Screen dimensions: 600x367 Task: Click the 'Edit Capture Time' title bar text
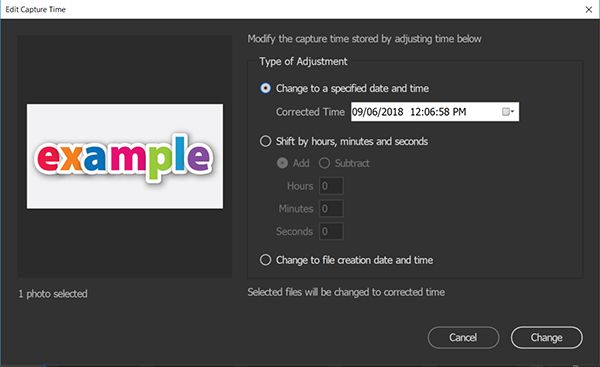pos(36,10)
